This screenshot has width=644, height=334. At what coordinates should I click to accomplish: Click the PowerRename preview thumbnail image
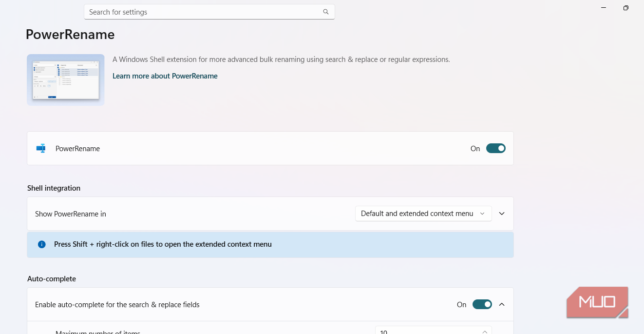tap(66, 80)
